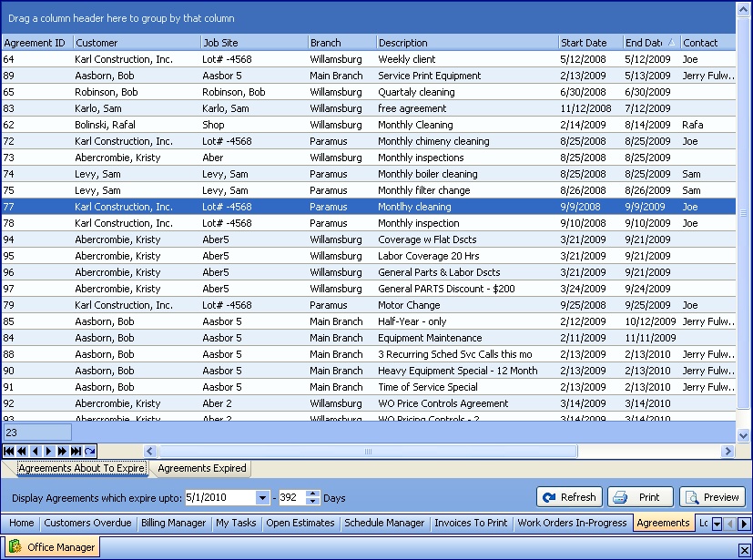Screen dimensions: 753x560
Task: Select Coverage w Flat Dscts row
Action: pos(369,239)
